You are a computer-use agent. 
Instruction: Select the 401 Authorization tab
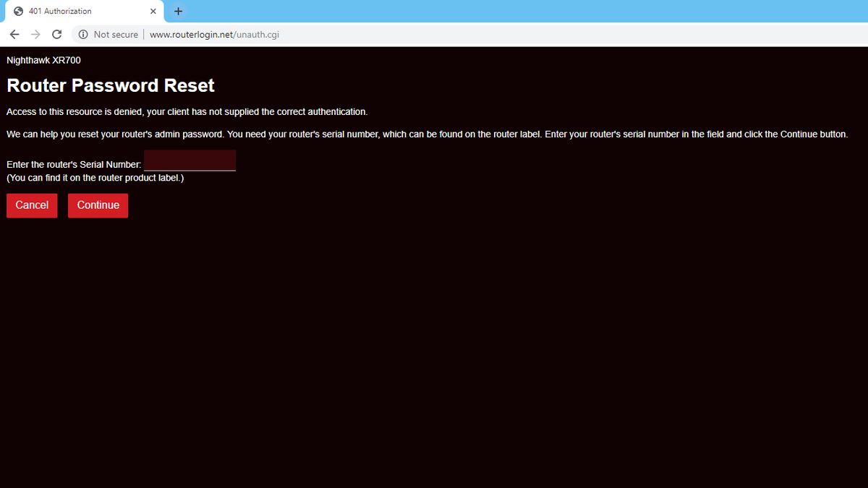(x=80, y=11)
